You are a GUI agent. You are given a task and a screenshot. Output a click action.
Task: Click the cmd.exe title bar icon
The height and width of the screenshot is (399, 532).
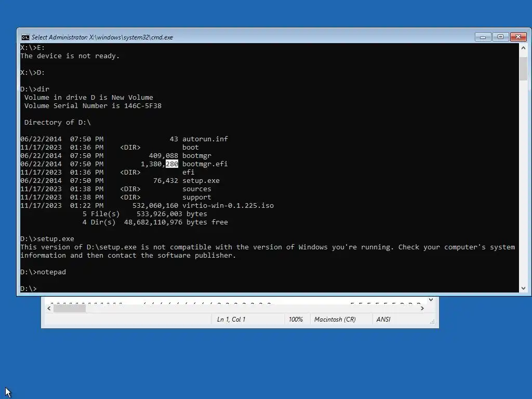25,37
